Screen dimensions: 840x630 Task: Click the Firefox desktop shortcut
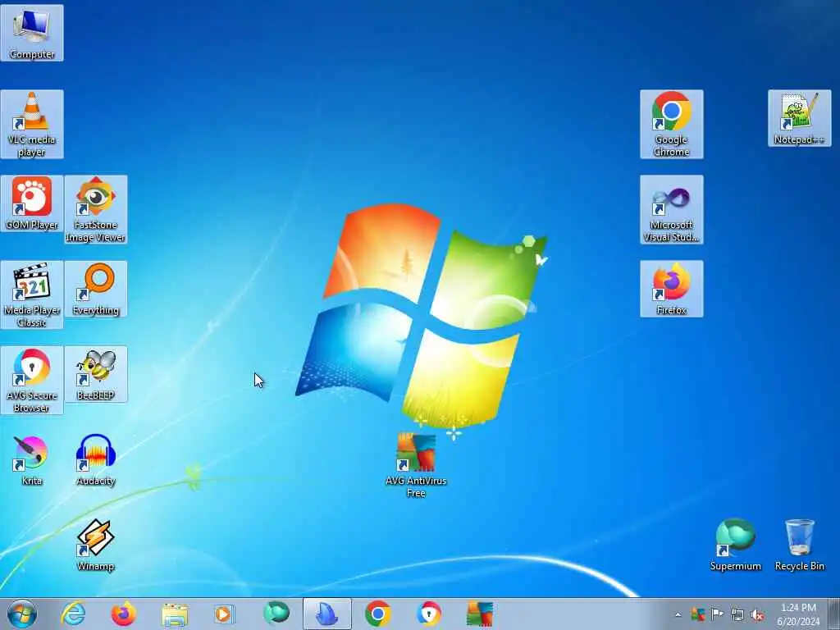(x=671, y=289)
